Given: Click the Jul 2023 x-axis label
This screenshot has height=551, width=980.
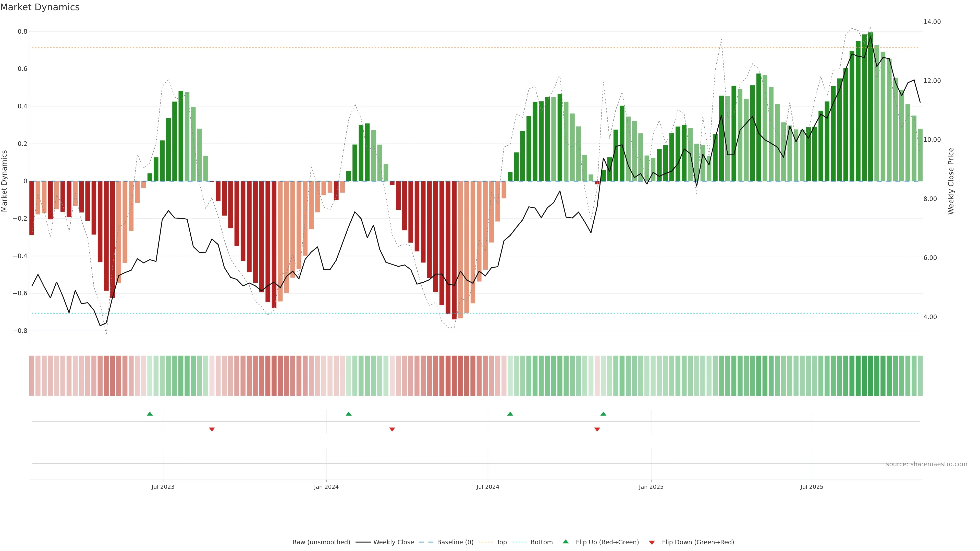Looking at the screenshot, I should click(x=163, y=487).
